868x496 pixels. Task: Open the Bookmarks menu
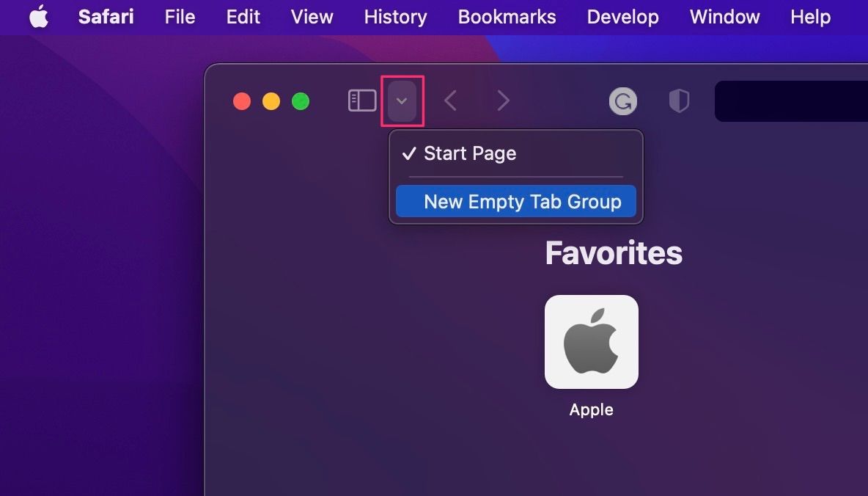(507, 17)
